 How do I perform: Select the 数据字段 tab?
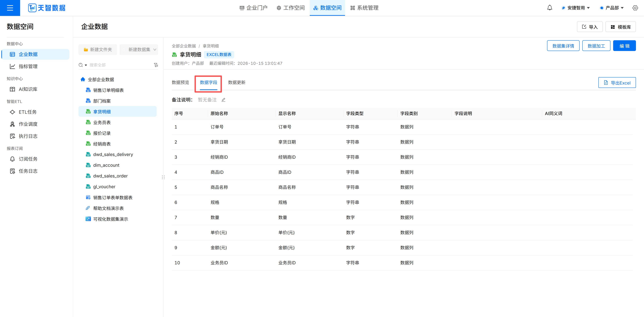pos(208,83)
